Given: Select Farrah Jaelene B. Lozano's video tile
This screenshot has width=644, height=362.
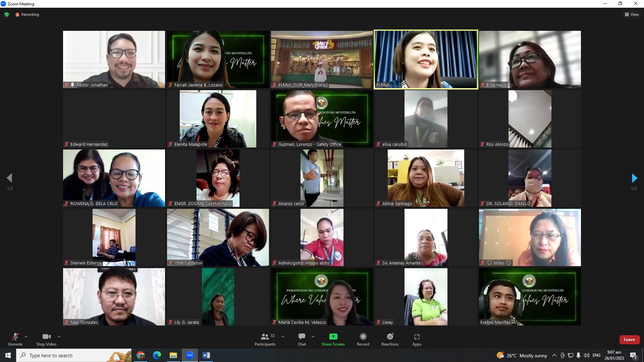Looking at the screenshot, I should (218, 59).
